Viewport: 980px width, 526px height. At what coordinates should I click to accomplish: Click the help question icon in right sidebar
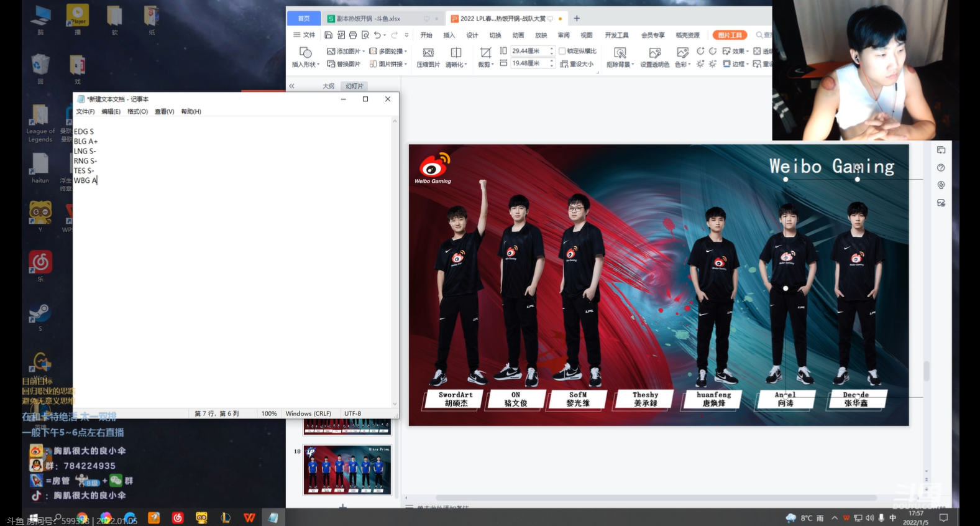[941, 168]
